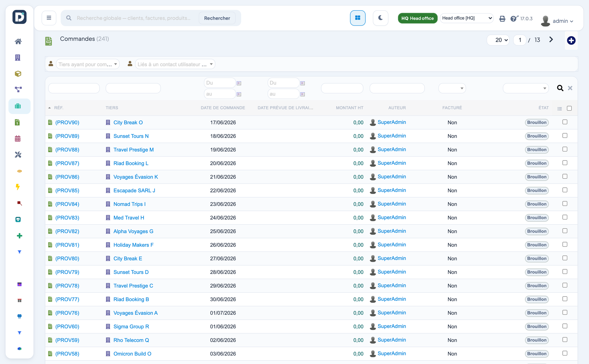Click the page number input field
The width and height of the screenshot is (589, 364).
point(520,40)
